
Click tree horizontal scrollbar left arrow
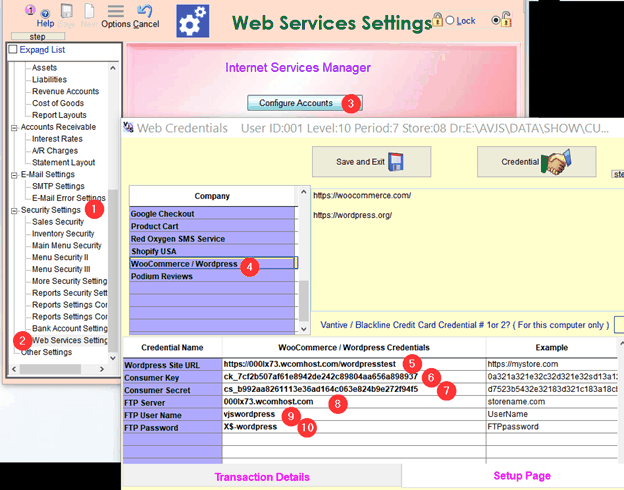pos(14,369)
